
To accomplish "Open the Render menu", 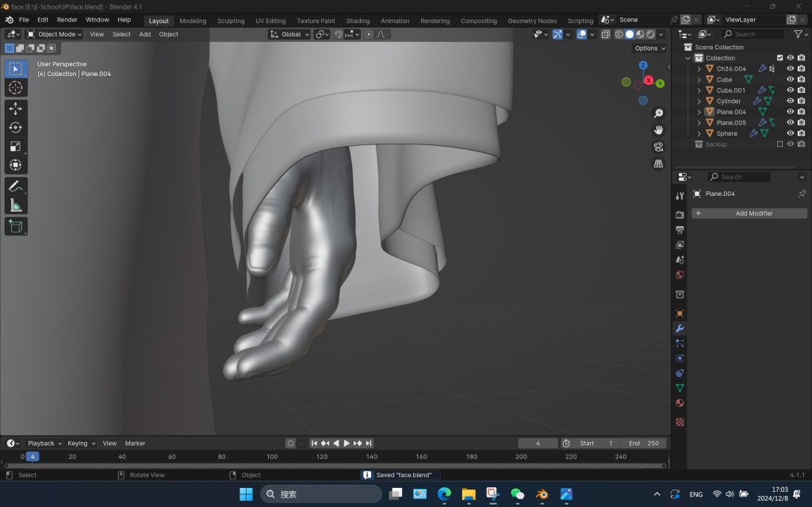I will pos(67,20).
